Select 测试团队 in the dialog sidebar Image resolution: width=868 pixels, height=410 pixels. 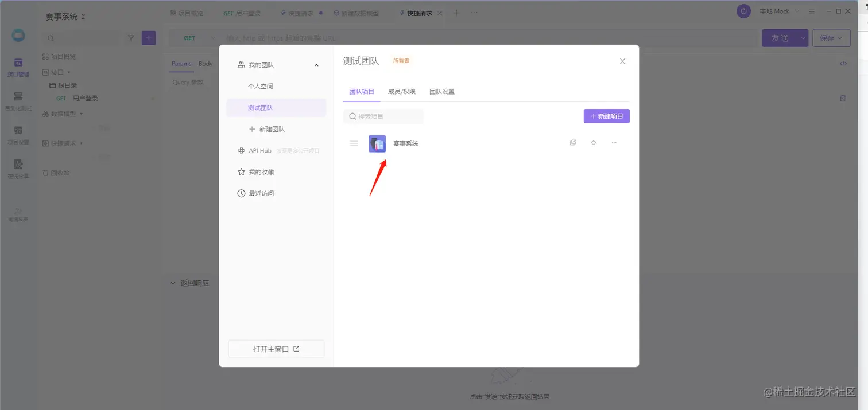[276, 108]
